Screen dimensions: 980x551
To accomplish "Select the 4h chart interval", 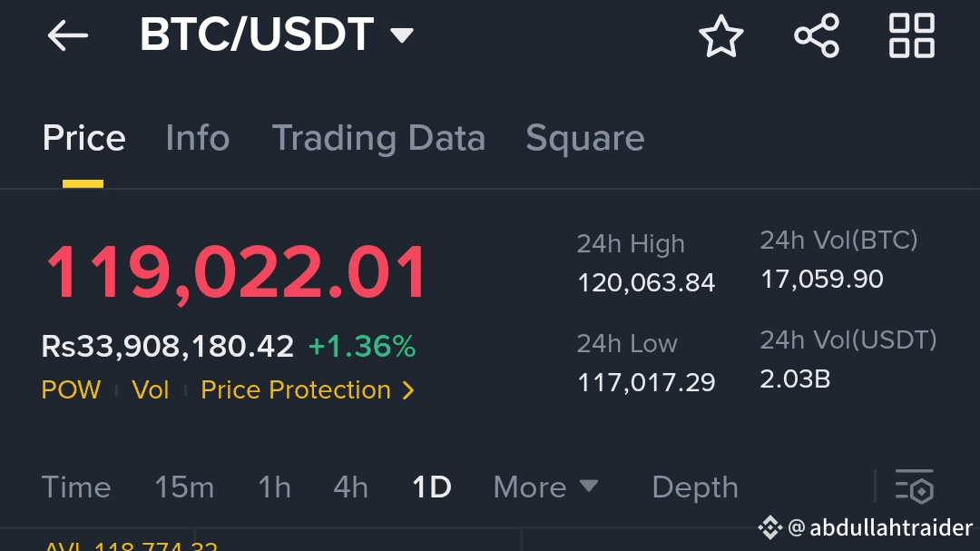I will point(350,487).
